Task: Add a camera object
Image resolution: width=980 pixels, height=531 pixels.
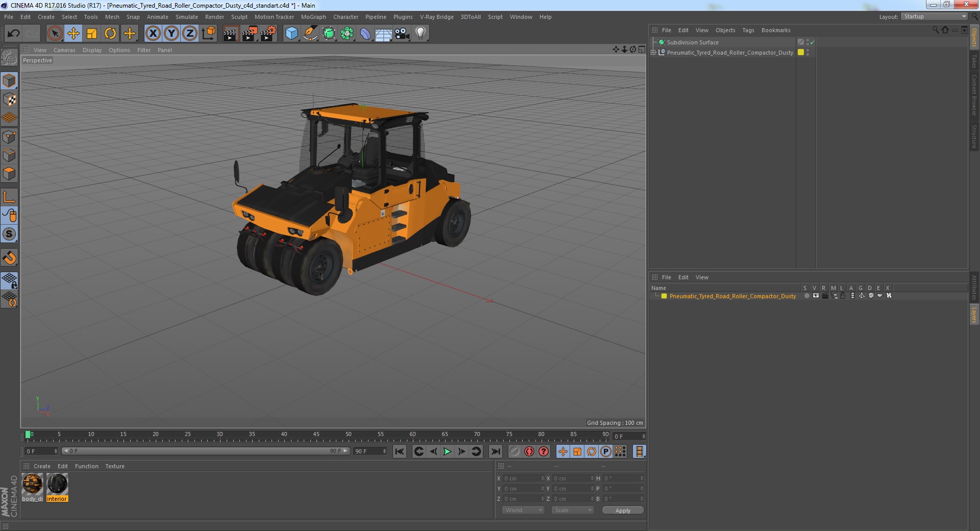Action: coord(402,34)
